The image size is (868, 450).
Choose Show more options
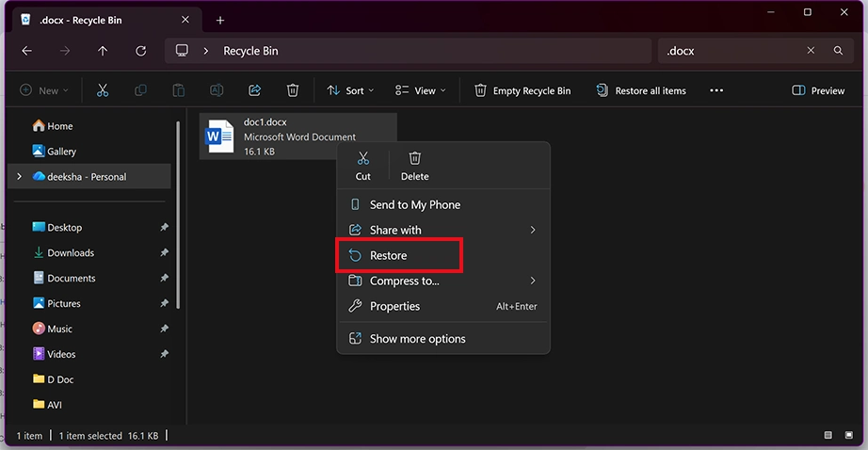click(x=443, y=339)
